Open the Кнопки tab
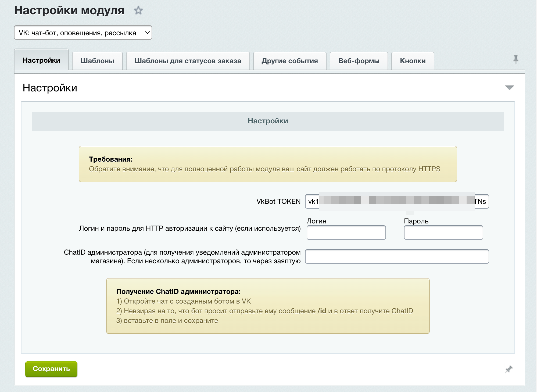The width and height of the screenshot is (537, 392). pyautogui.click(x=413, y=61)
